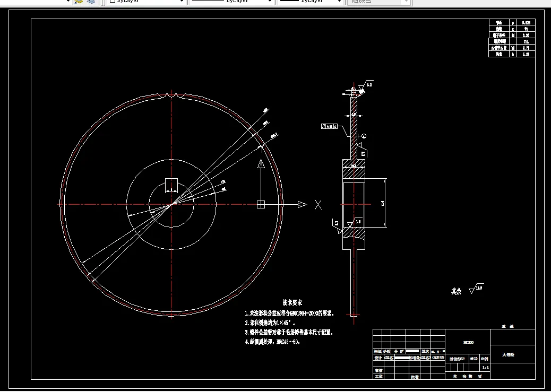
Task: Select the 审核 cell in the title block
Action: point(378,370)
